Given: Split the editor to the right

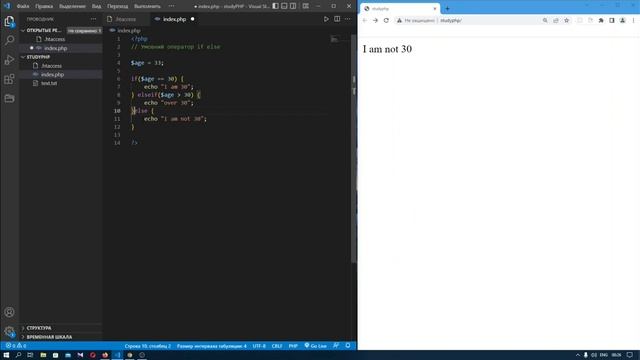Looking at the screenshot, I should pos(337,19).
